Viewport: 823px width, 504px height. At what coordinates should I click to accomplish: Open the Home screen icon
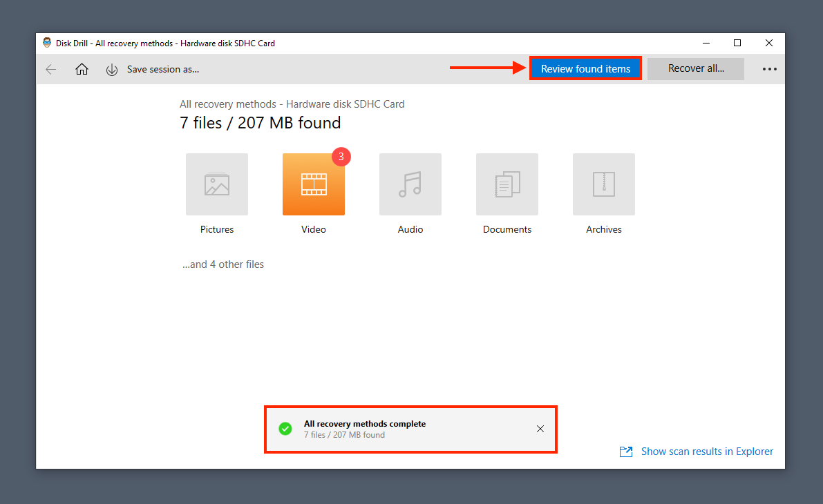82,69
